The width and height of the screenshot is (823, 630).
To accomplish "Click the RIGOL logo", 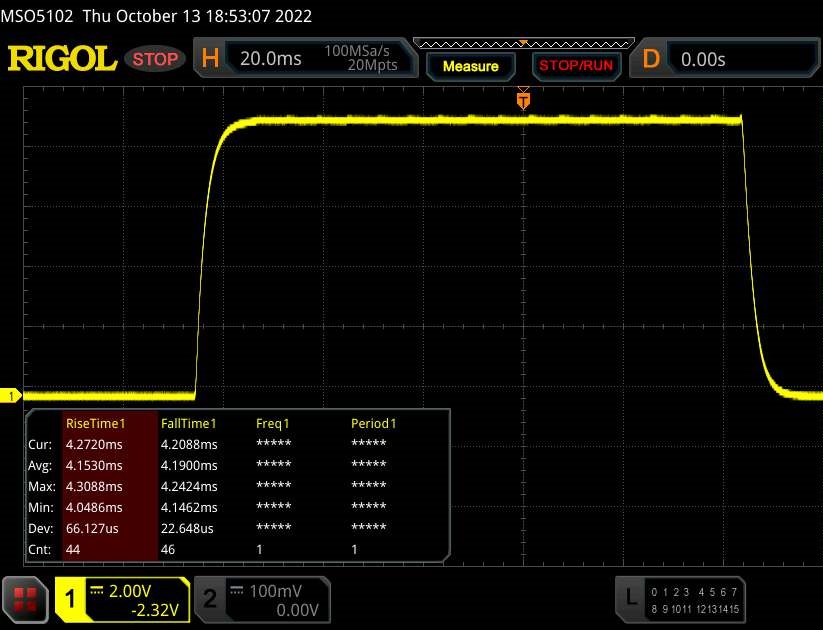I will pyautogui.click(x=62, y=58).
